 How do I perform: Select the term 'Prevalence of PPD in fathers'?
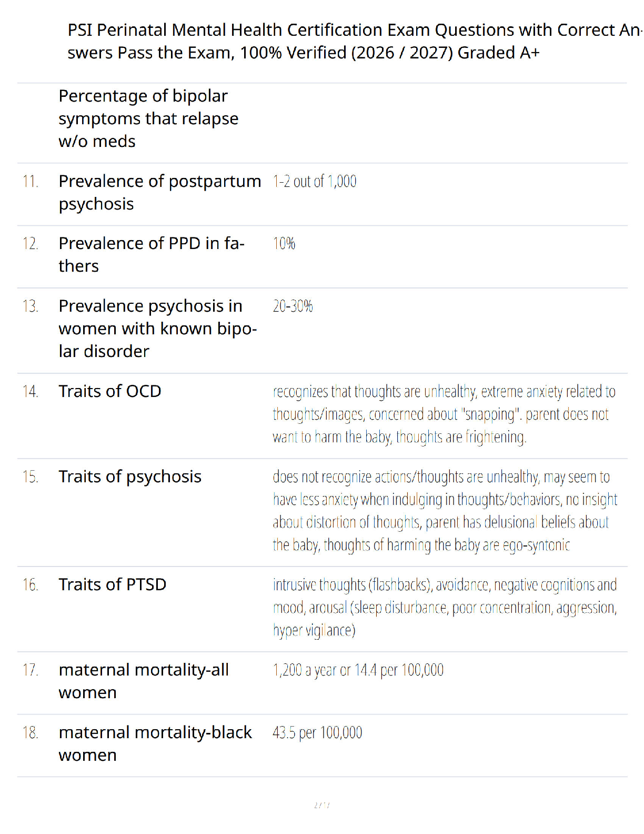tap(152, 254)
